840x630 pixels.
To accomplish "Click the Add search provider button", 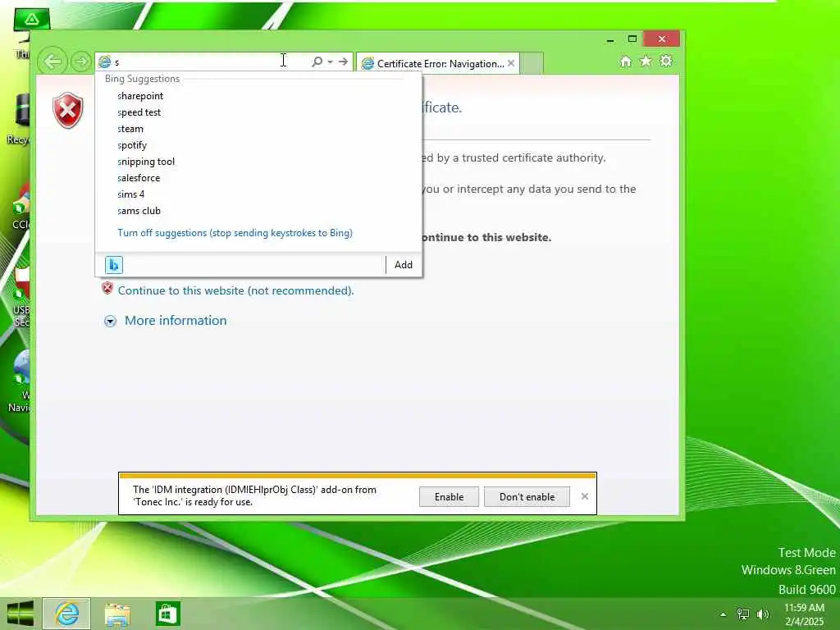I will coord(404,265).
